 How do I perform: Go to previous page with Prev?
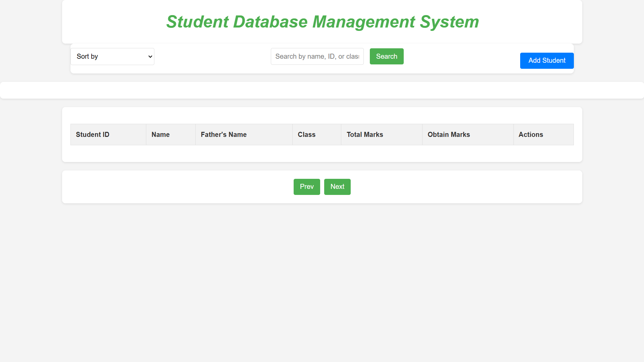click(x=307, y=187)
